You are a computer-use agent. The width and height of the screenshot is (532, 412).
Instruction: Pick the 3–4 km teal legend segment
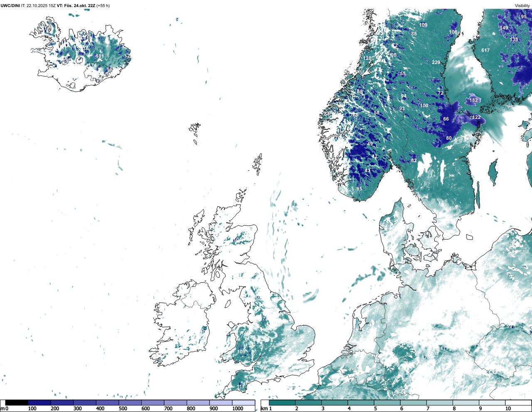tap(335, 403)
